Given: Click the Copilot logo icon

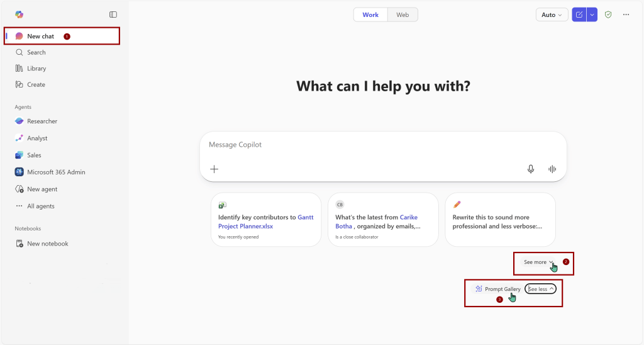Looking at the screenshot, I should (x=19, y=14).
